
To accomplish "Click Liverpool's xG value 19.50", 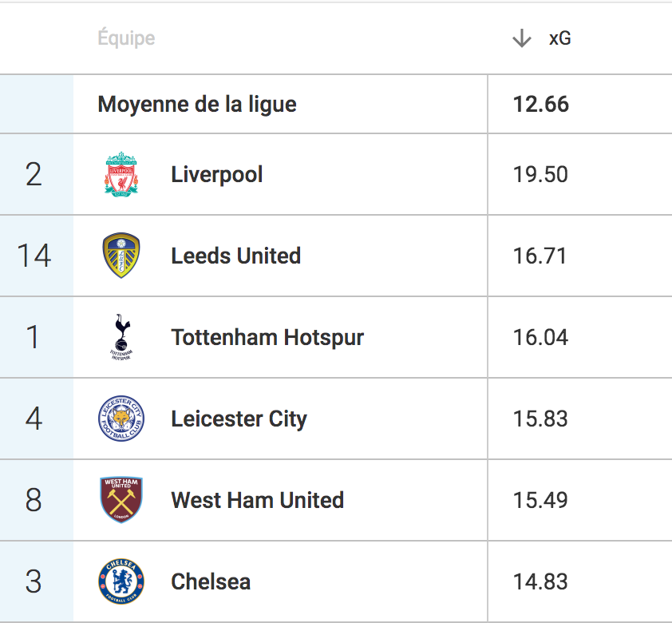I will tap(540, 174).
